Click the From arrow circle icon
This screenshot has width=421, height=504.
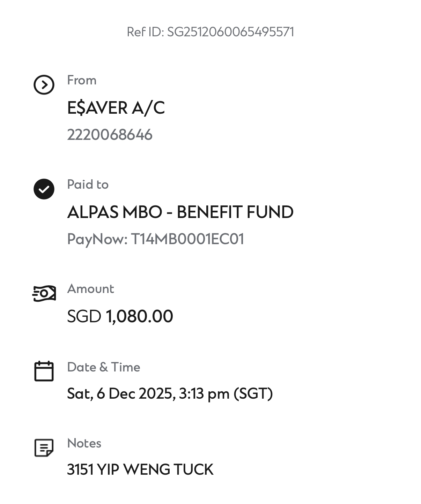pos(44,85)
